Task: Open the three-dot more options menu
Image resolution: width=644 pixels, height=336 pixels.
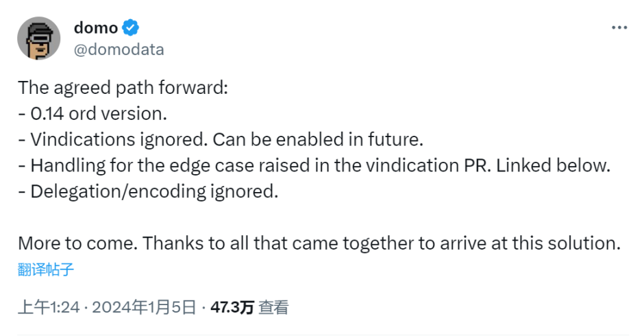Action: 619,27
